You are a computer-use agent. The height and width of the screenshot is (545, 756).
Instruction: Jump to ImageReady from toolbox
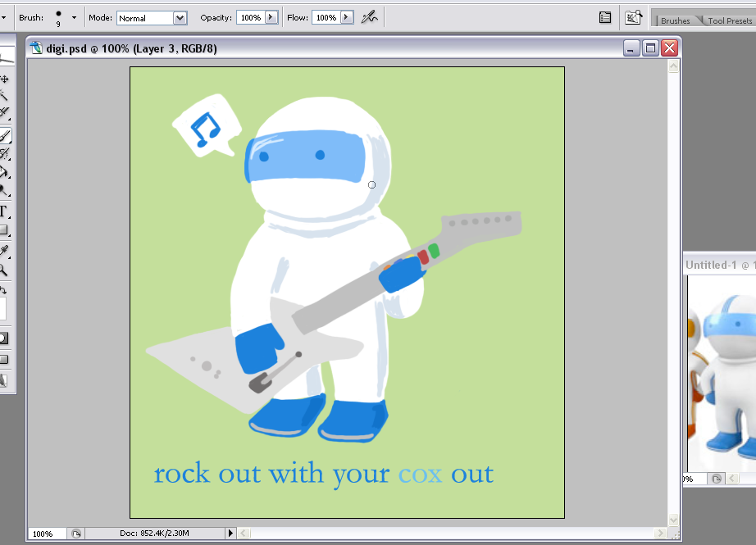pos(4,380)
